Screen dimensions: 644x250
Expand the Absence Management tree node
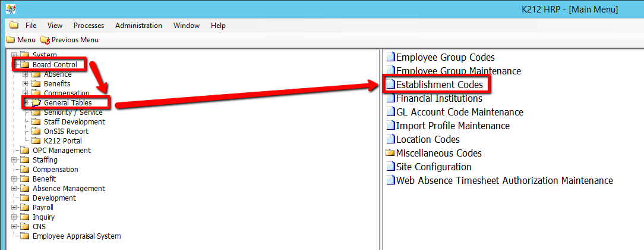tap(14, 189)
